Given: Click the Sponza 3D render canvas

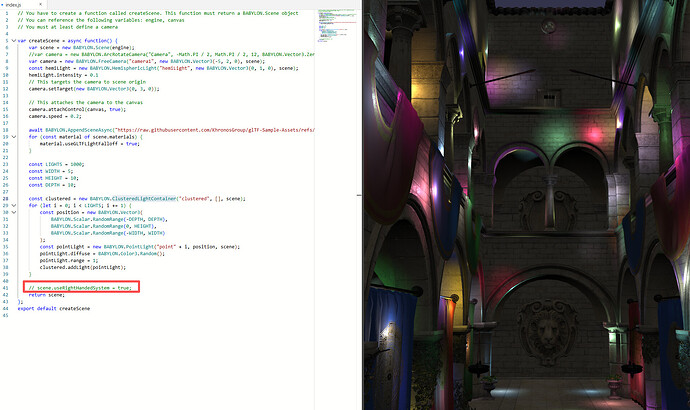Looking at the screenshot, I should point(526,205).
